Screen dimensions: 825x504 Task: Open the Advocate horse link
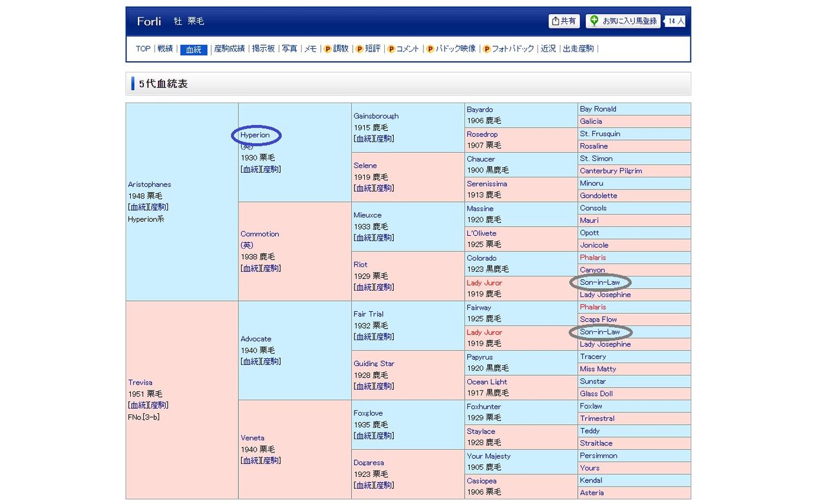256,339
